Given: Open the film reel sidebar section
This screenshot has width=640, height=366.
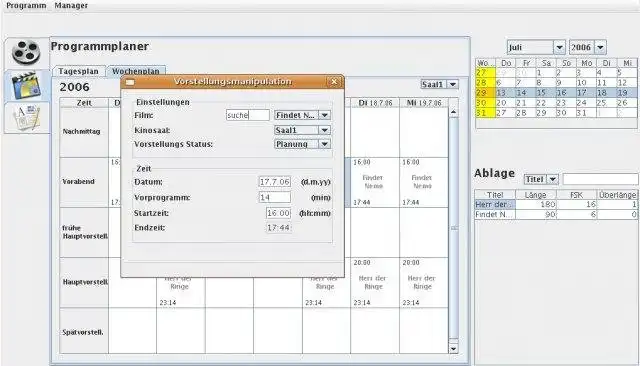Looking at the screenshot, I should click(26, 52).
